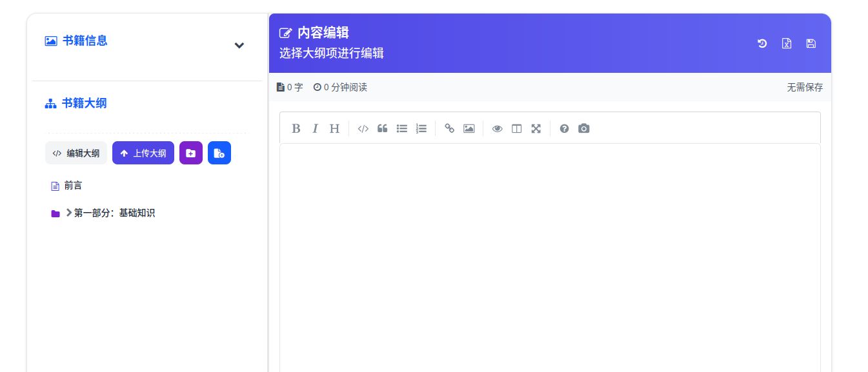The height and width of the screenshot is (372, 868).
Task: Insert a numbered ordered list
Action: pyautogui.click(x=421, y=128)
